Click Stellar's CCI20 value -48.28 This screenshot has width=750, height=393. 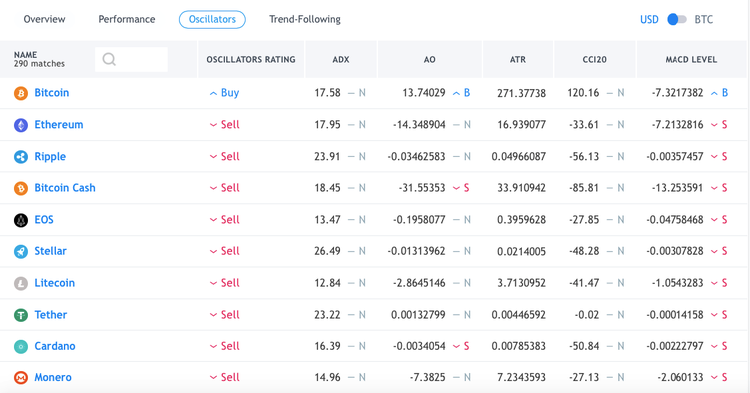(x=584, y=251)
